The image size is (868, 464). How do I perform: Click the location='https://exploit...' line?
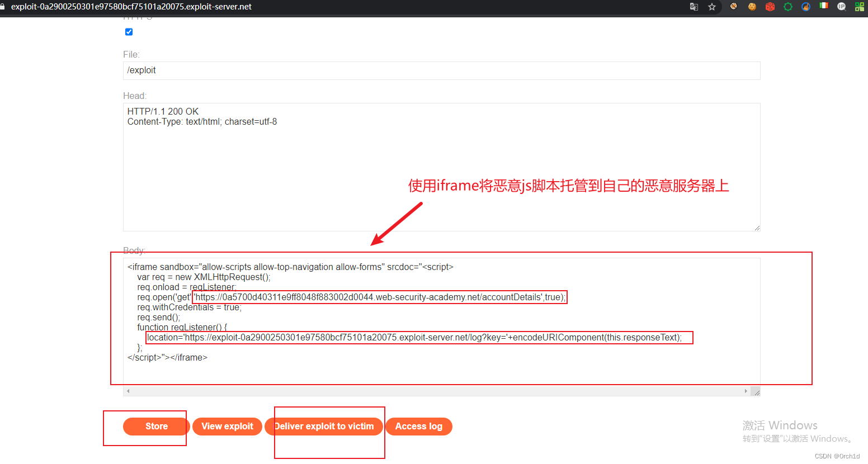tap(414, 337)
